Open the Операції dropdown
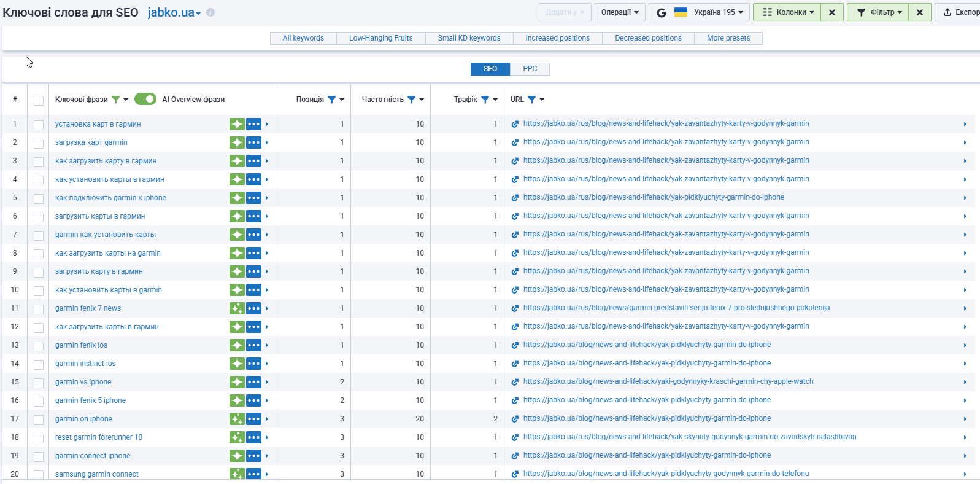The image size is (980, 484). [x=620, y=12]
